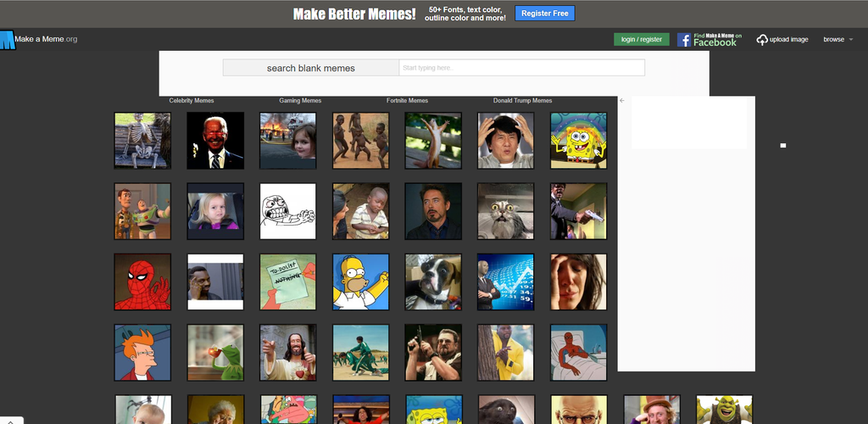Screen dimensions: 868x424
Task: Open the Facebook page icon
Action: (684, 40)
